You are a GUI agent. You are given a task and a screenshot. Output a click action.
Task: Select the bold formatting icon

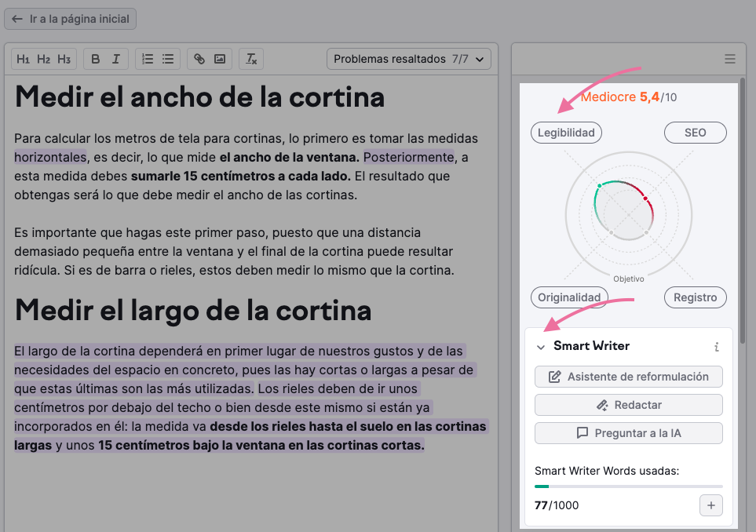click(94, 58)
